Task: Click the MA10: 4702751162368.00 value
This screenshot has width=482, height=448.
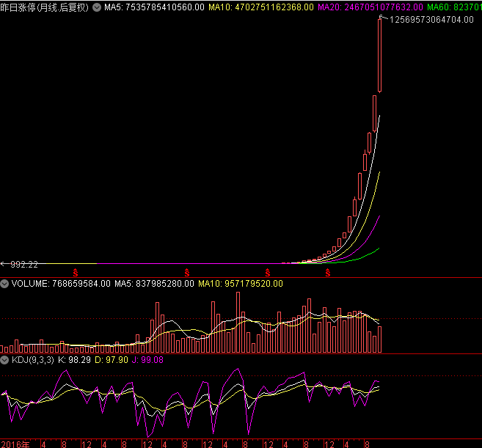Action: tap(261, 7)
